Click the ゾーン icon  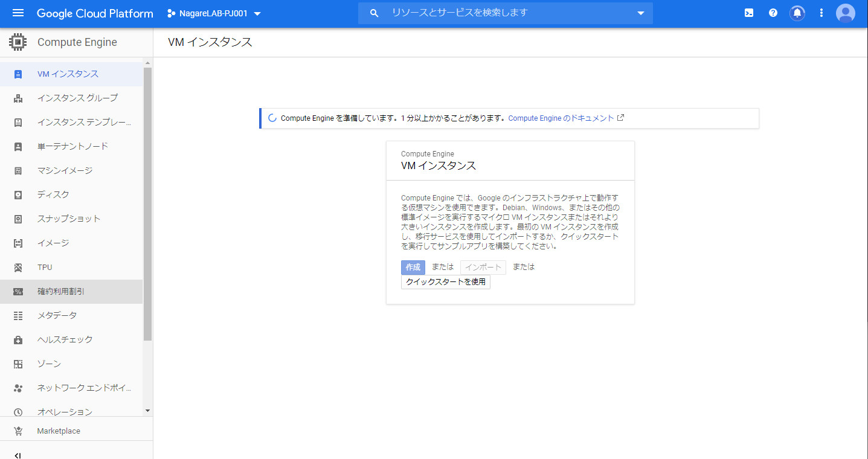click(x=18, y=364)
